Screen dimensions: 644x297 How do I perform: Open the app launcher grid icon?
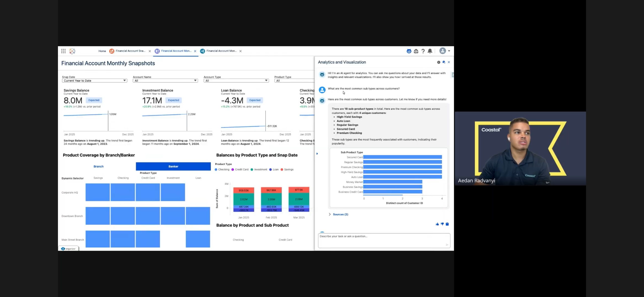coord(63,51)
